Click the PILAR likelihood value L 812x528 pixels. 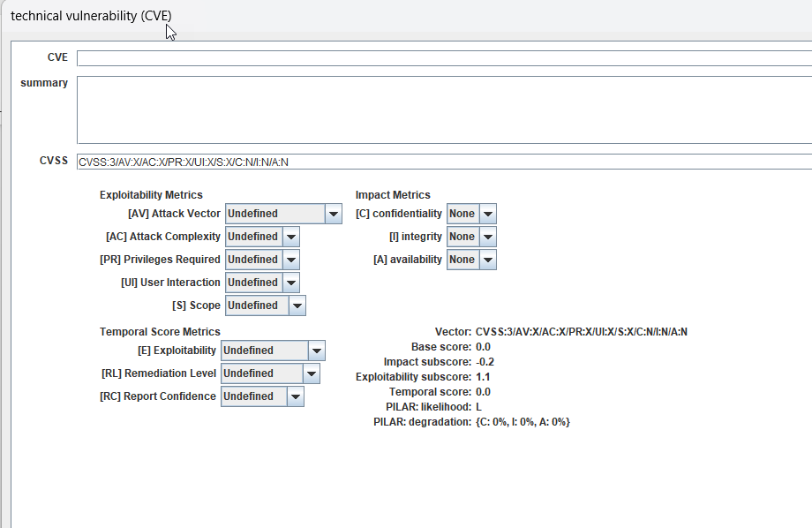[478, 407]
